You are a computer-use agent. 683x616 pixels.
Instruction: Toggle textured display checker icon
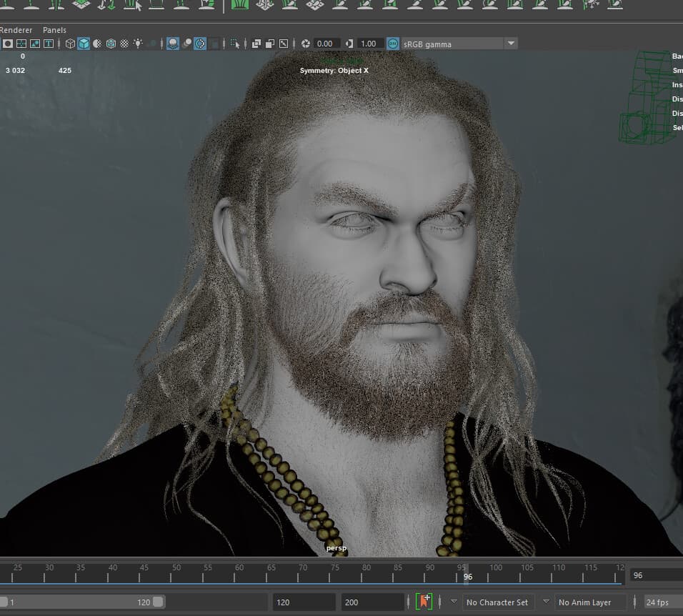tap(124, 44)
